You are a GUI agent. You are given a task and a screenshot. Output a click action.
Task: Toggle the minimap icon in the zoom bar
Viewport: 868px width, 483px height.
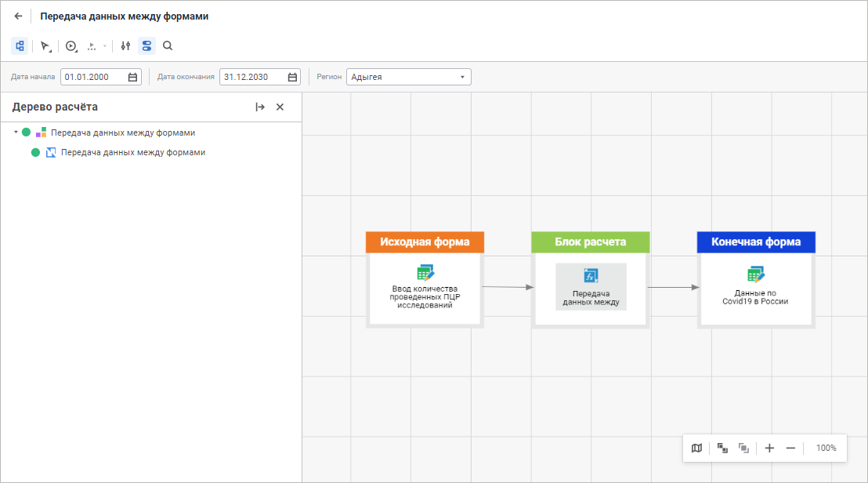pyautogui.click(x=696, y=448)
